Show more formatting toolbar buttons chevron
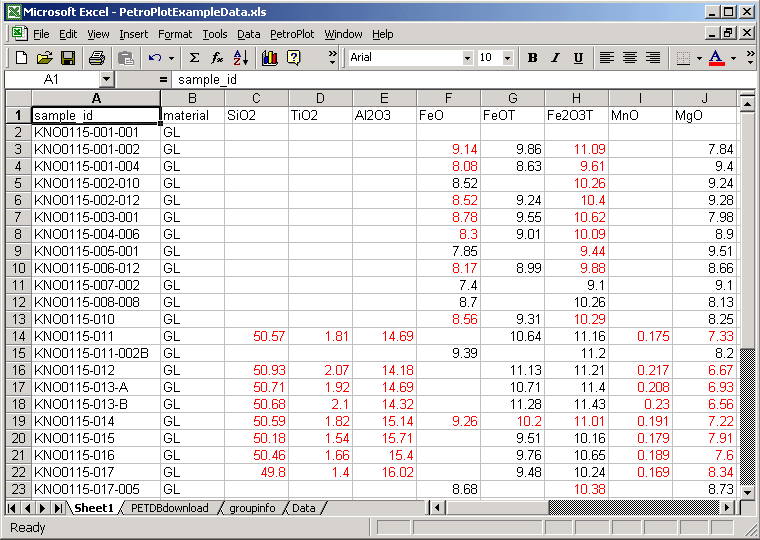The width and height of the screenshot is (760, 540). pyautogui.click(x=750, y=57)
